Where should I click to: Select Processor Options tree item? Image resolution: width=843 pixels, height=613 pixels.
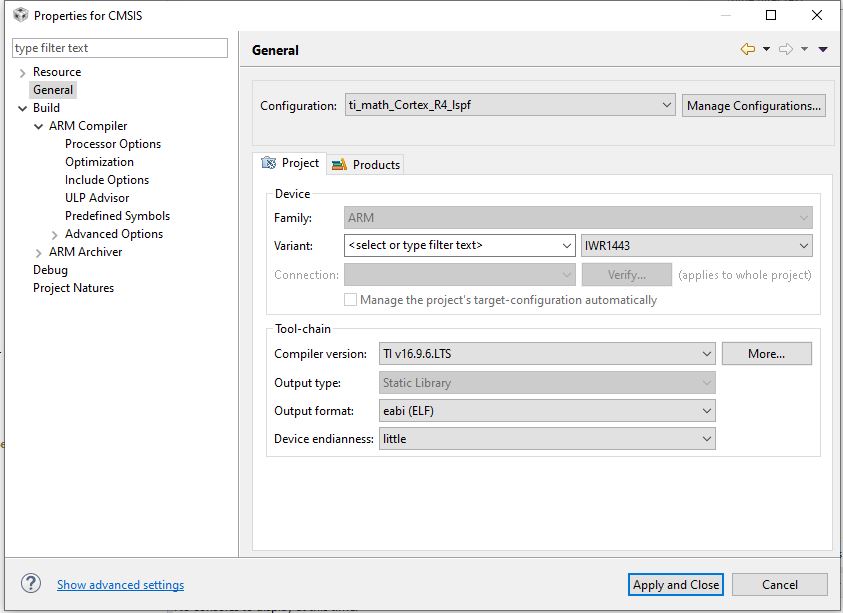point(113,144)
